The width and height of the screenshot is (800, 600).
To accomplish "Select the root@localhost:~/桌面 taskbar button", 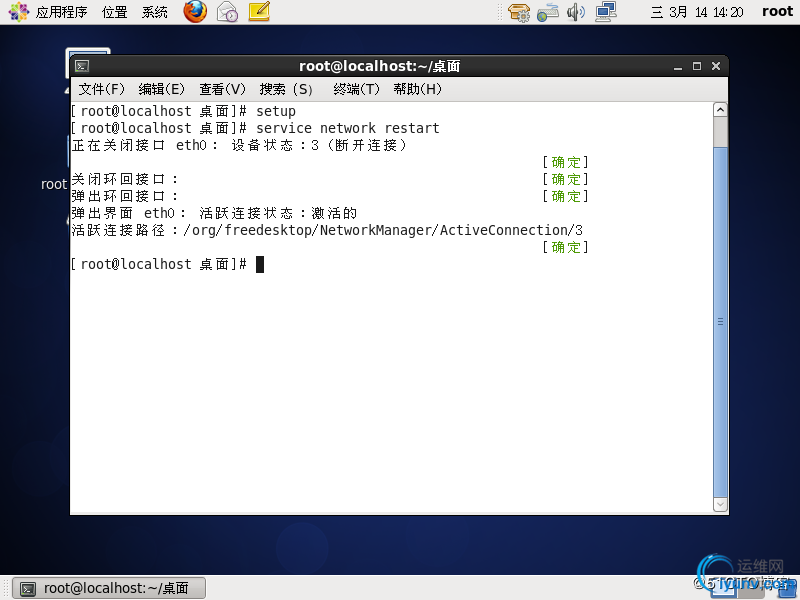I will [109, 588].
